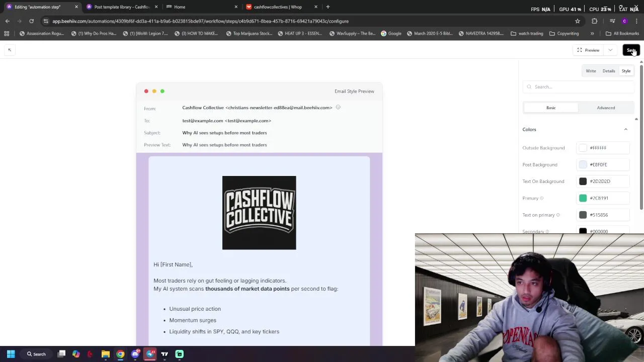Viewport: 644px width, 362px height.
Task: Open the apps grid in the bookmarks bar
Action: pyautogui.click(x=7, y=34)
